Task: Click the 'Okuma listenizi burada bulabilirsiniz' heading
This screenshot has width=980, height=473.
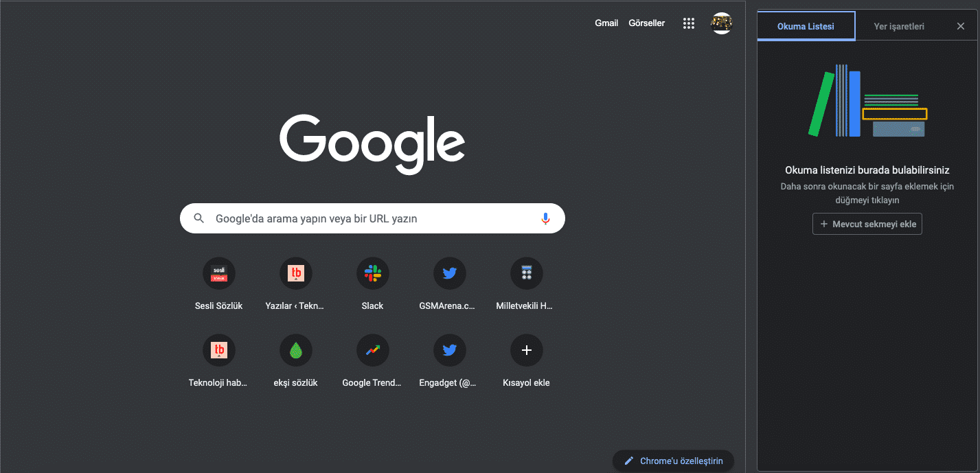Action: (x=867, y=170)
